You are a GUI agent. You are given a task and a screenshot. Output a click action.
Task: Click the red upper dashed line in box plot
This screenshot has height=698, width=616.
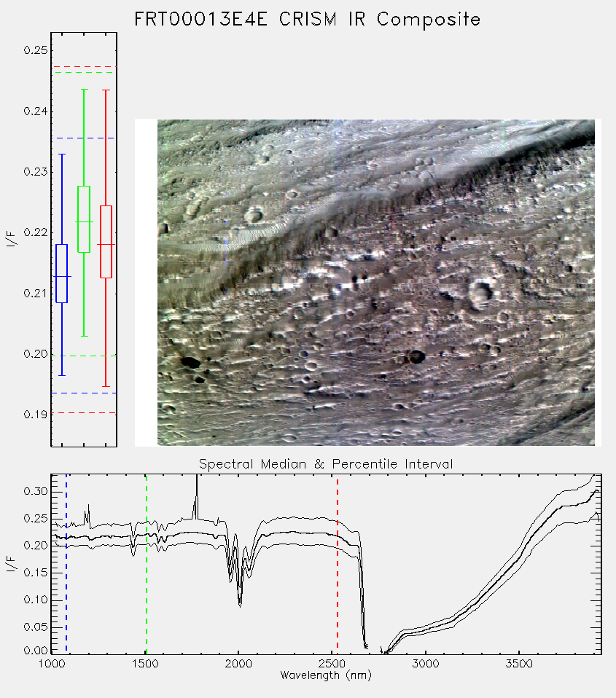(84, 67)
